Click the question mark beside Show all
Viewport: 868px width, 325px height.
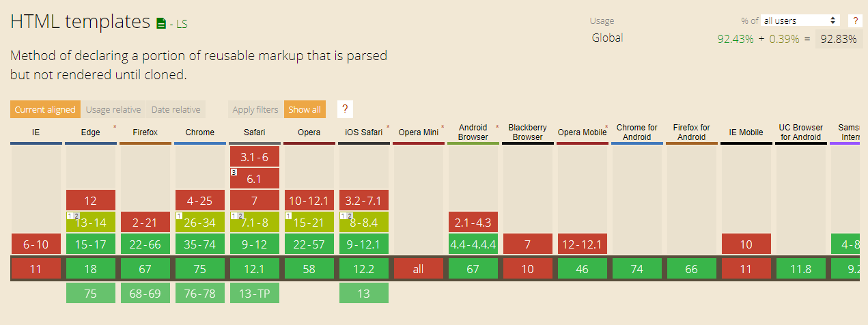345,109
